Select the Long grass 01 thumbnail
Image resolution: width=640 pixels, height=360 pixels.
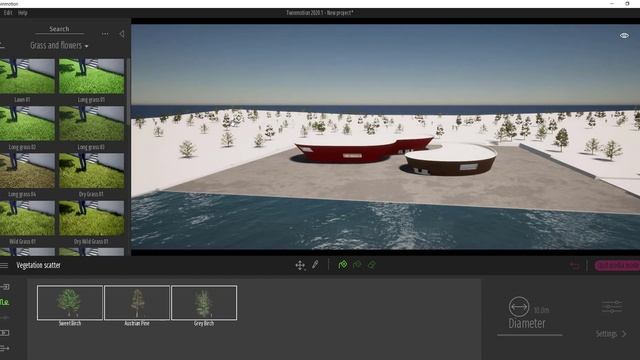pos(91,76)
